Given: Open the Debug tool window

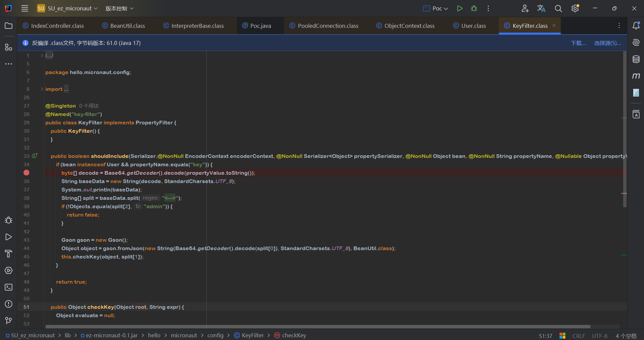Looking at the screenshot, I should point(9,220).
